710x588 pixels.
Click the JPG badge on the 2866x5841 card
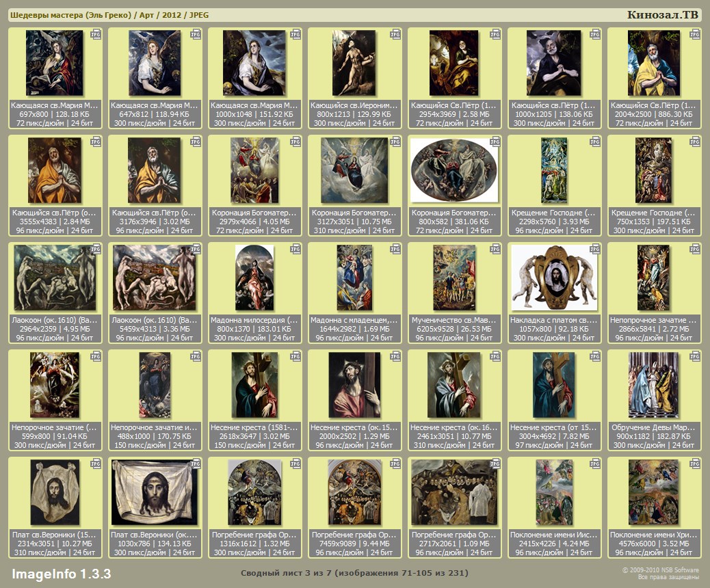click(694, 249)
